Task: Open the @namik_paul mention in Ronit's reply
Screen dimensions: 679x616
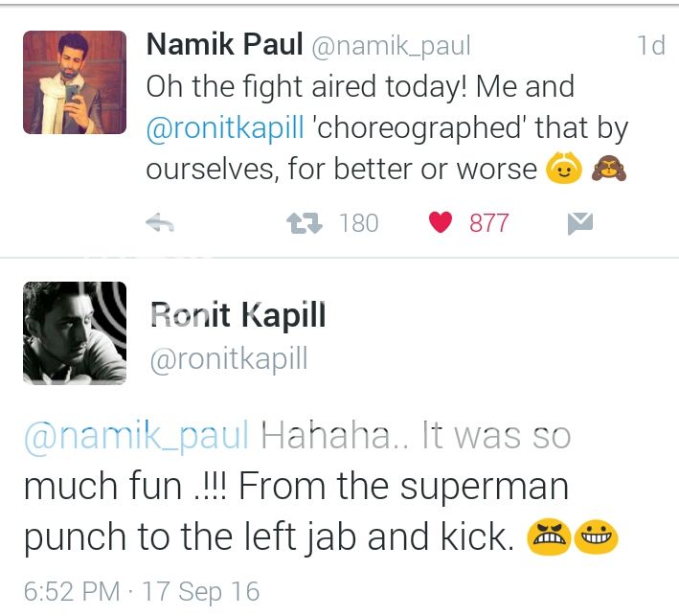Action: pos(136,437)
